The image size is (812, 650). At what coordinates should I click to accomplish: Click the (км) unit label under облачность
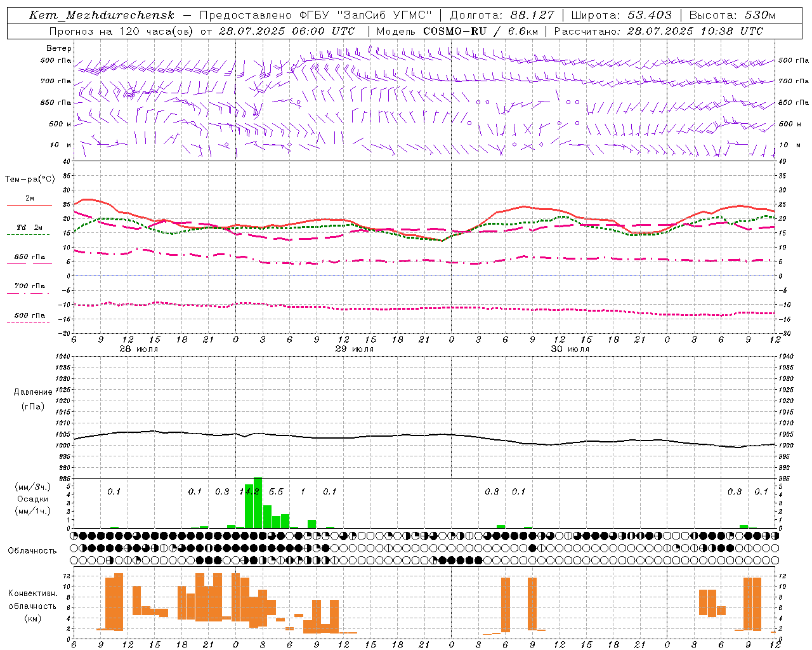point(32,618)
